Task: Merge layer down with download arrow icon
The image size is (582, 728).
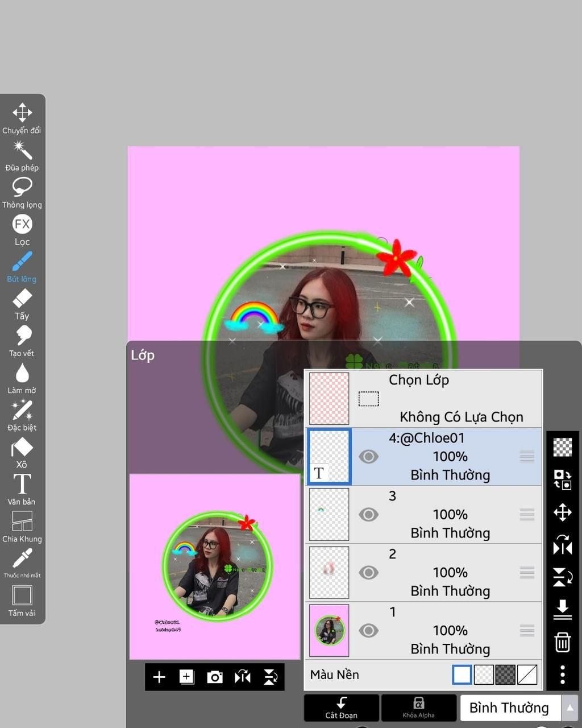Action: 563,609
